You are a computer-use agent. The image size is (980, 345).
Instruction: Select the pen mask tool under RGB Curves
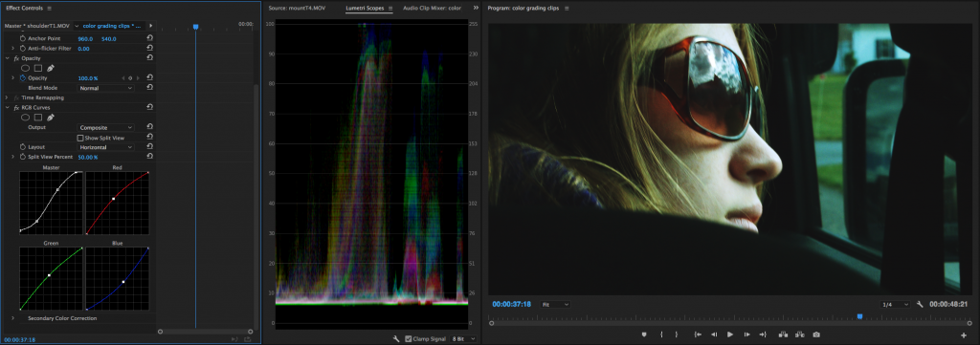51,118
